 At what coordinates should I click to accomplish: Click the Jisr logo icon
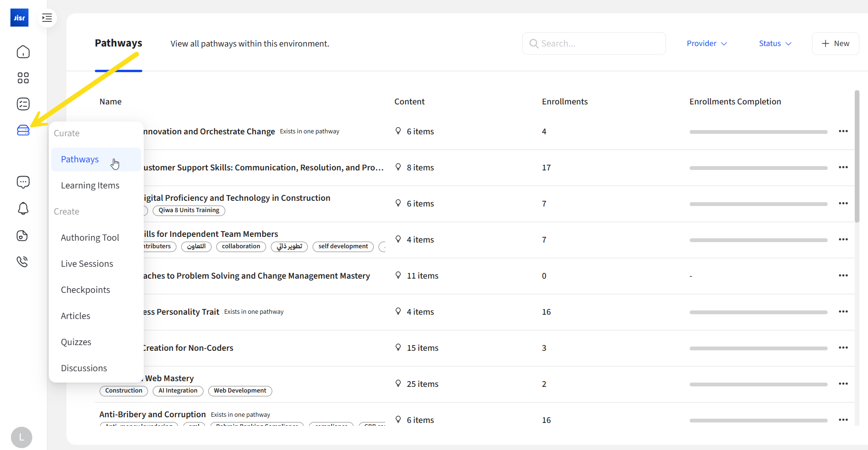(19, 18)
